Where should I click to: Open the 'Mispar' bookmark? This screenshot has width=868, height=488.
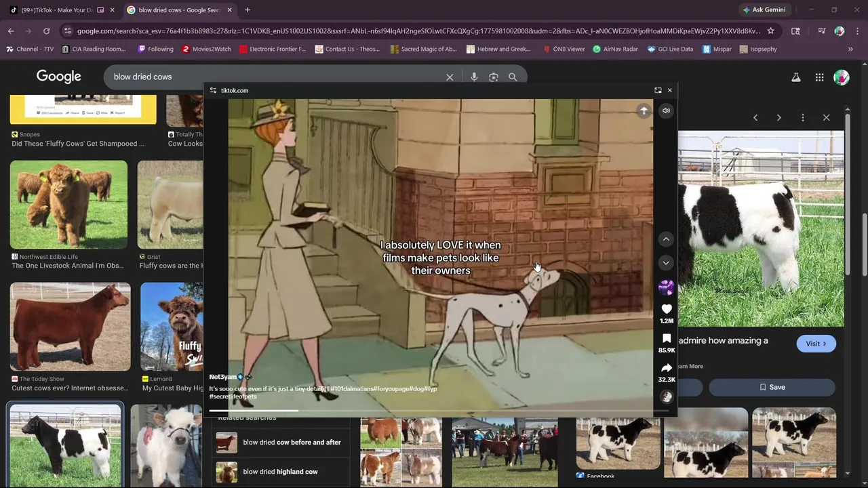click(717, 49)
